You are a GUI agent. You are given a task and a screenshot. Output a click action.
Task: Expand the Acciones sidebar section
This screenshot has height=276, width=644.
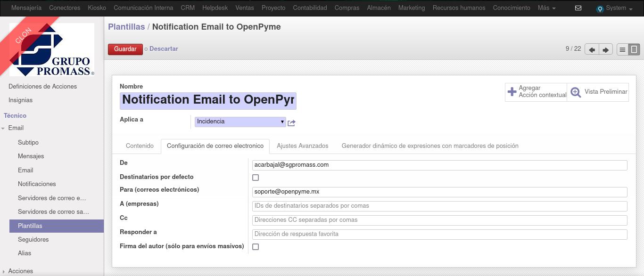[x=3, y=271]
